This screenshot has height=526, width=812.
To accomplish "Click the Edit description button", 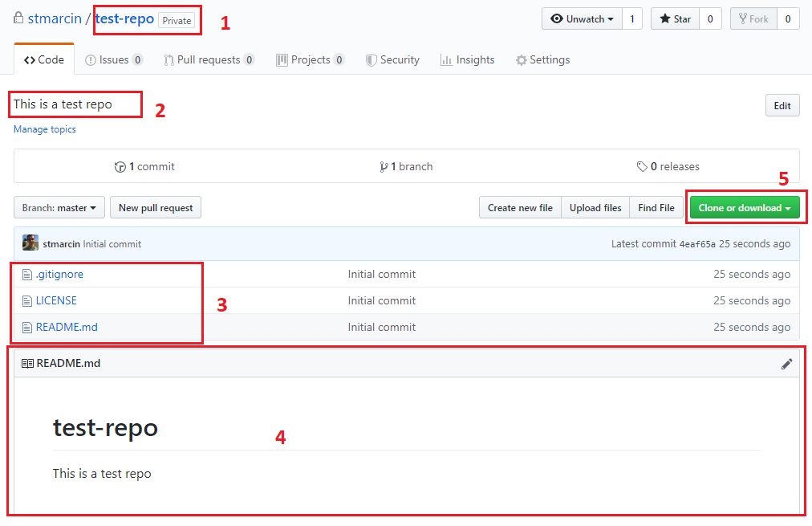I will point(782,106).
